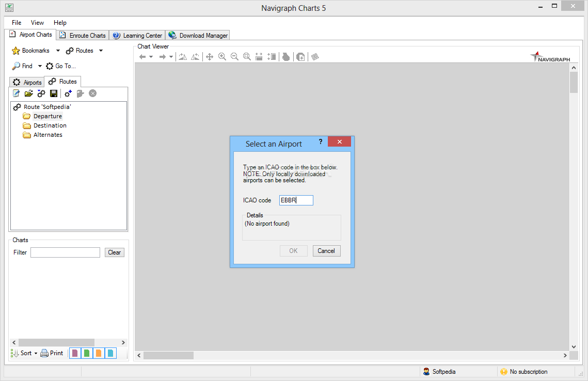The image size is (588, 381).
Task: Open the back history dropdown arrow
Action: pyautogui.click(x=151, y=57)
